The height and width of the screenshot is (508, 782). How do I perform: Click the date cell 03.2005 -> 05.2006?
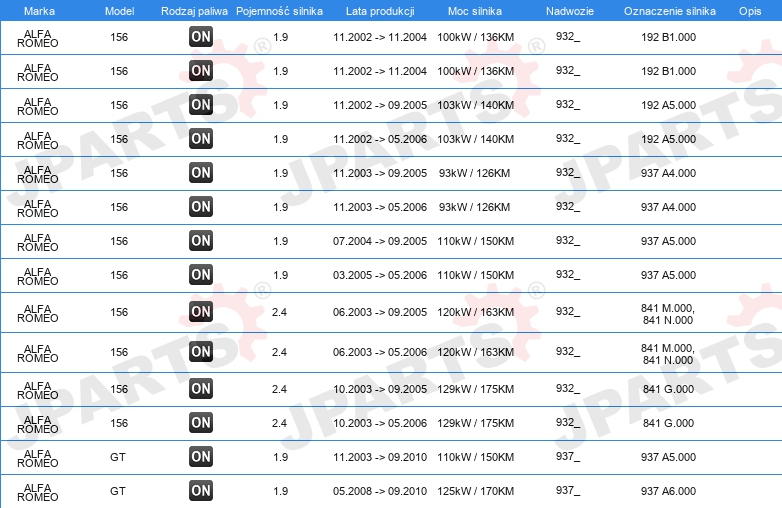pos(380,275)
